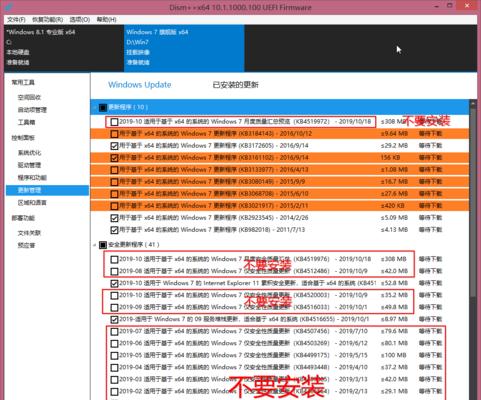Image resolution: width=481 pixels, height=400 pixels.
Task: Open 文件关联 in the sidebar
Action: coord(29,233)
